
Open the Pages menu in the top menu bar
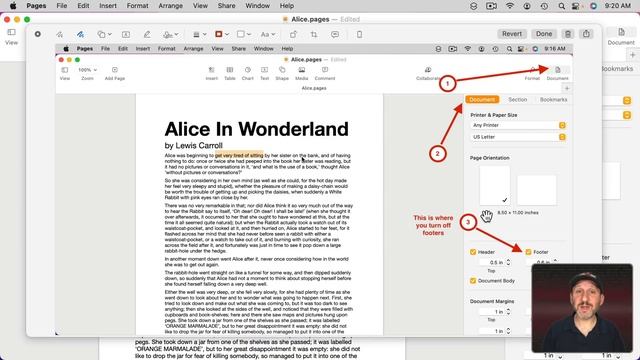point(36,6)
